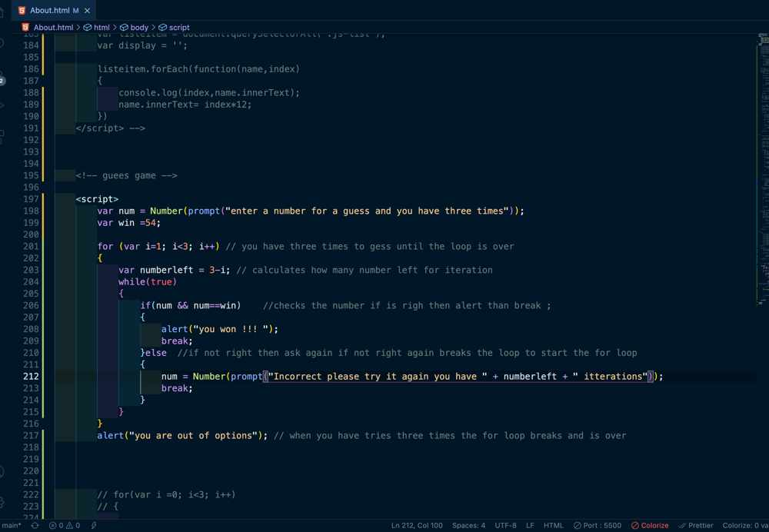The height and width of the screenshot is (532, 769).
Task: Click the synchronize changes icon in status bar
Action: click(x=35, y=525)
